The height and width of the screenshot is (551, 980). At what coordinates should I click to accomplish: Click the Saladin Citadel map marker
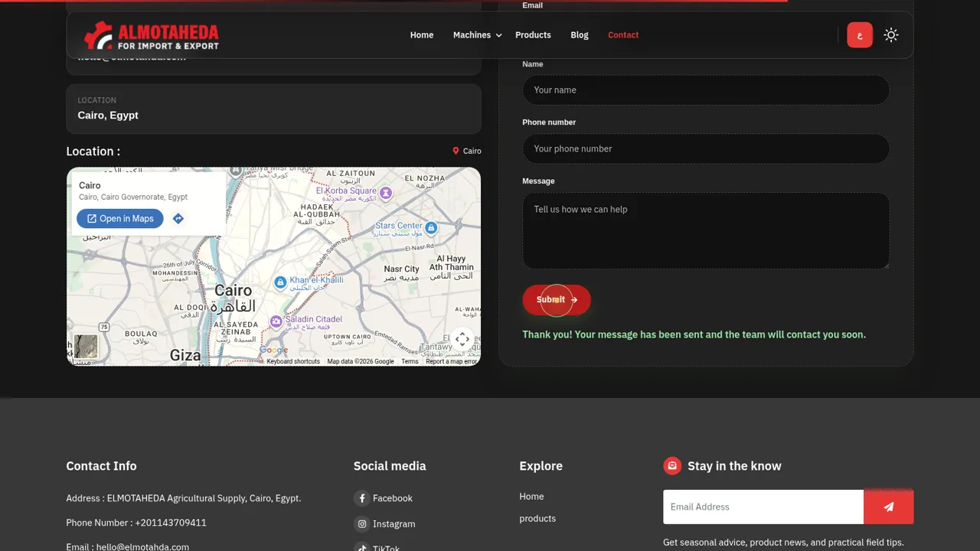point(276,322)
